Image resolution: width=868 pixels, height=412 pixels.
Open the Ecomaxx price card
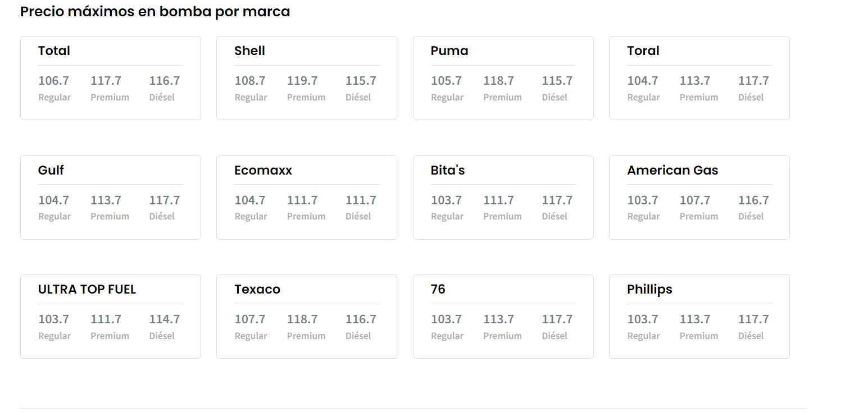306,197
